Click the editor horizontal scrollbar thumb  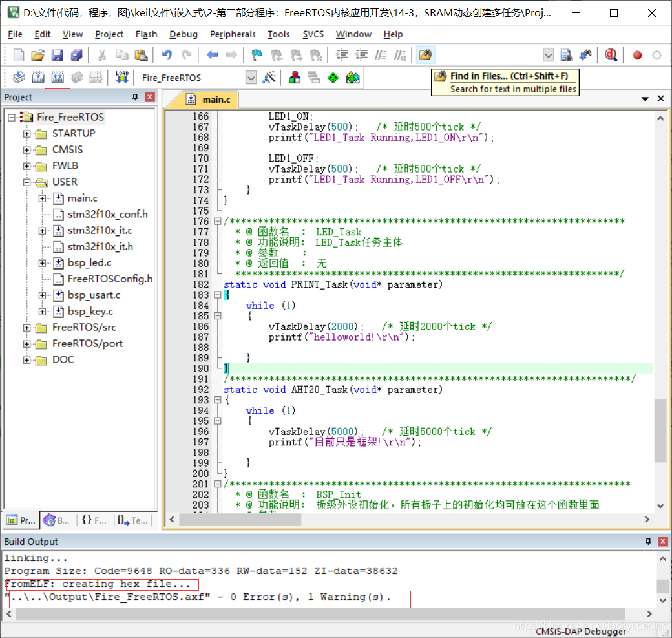pyautogui.click(x=240, y=520)
